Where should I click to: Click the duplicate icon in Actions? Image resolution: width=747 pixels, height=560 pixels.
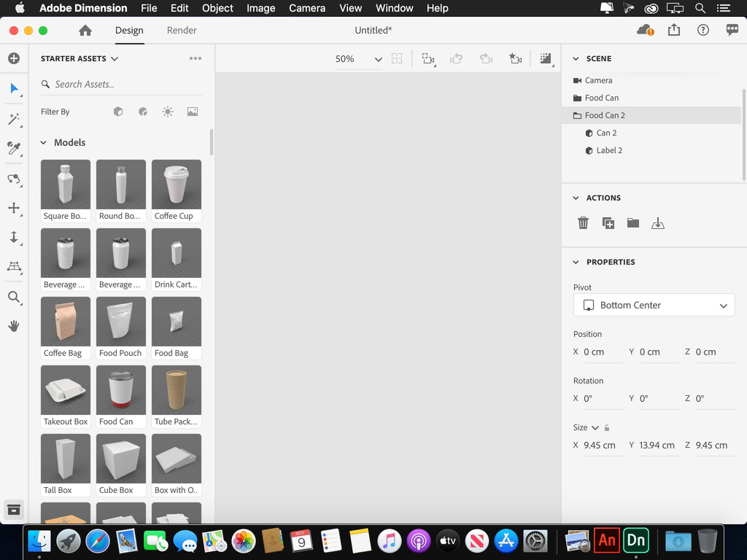(608, 223)
